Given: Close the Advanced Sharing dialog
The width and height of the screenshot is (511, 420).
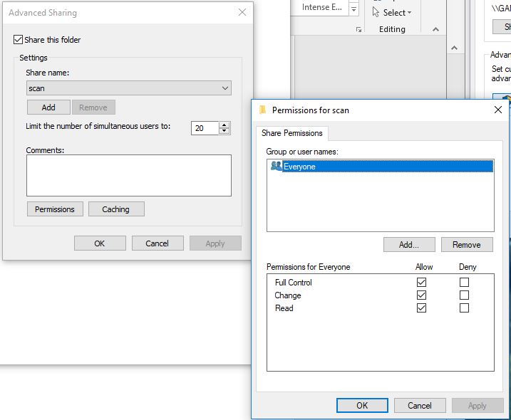Looking at the screenshot, I should pyautogui.click(x=242, y=13).
